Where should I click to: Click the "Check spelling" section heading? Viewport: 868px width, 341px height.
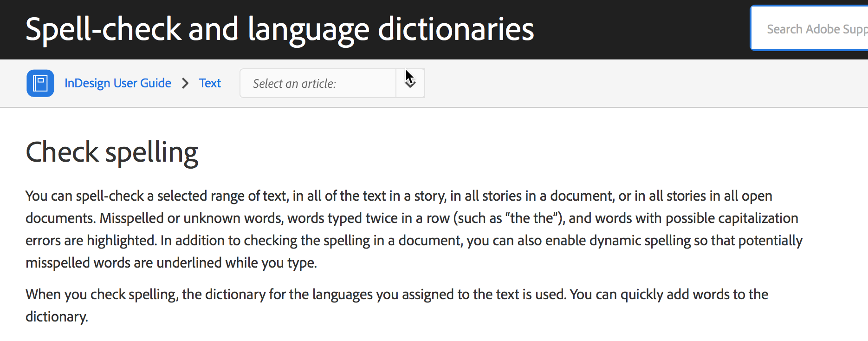click(x=112, y=152)
